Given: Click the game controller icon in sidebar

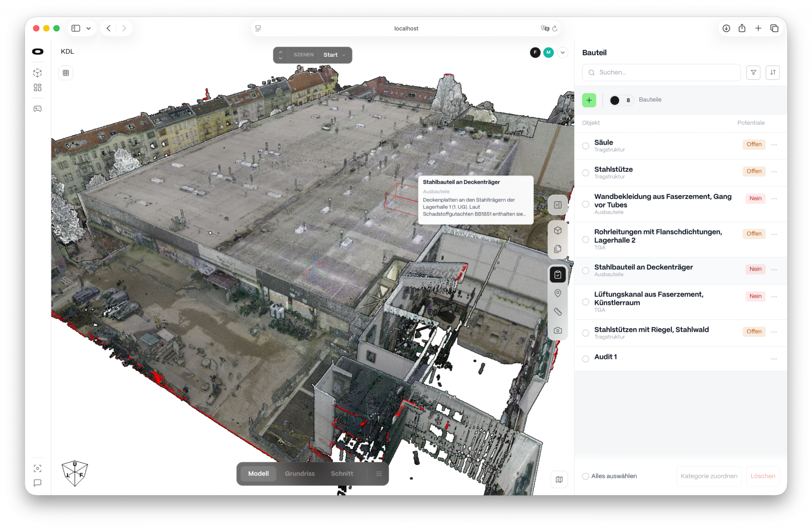Looking at the screenshot, I should tap(37, 108).
